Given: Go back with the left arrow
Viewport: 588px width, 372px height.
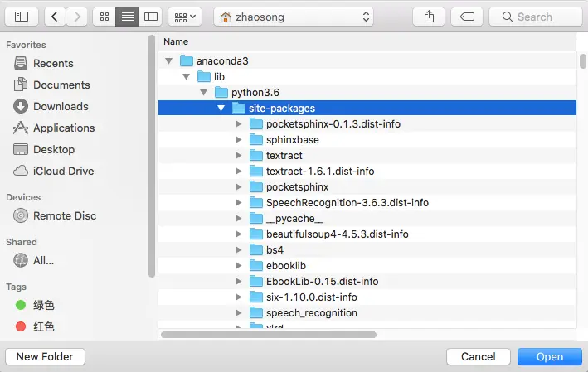Looking at the screenshot, I should tap(55, 17).
